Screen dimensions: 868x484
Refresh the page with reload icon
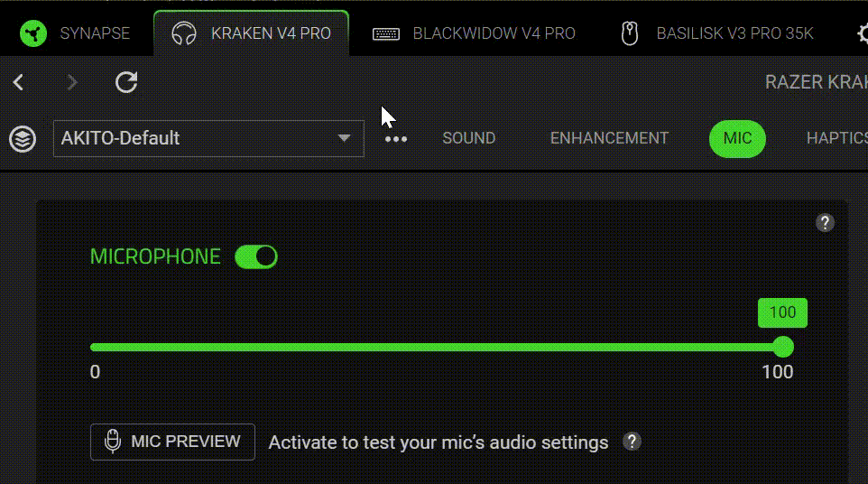126,82
